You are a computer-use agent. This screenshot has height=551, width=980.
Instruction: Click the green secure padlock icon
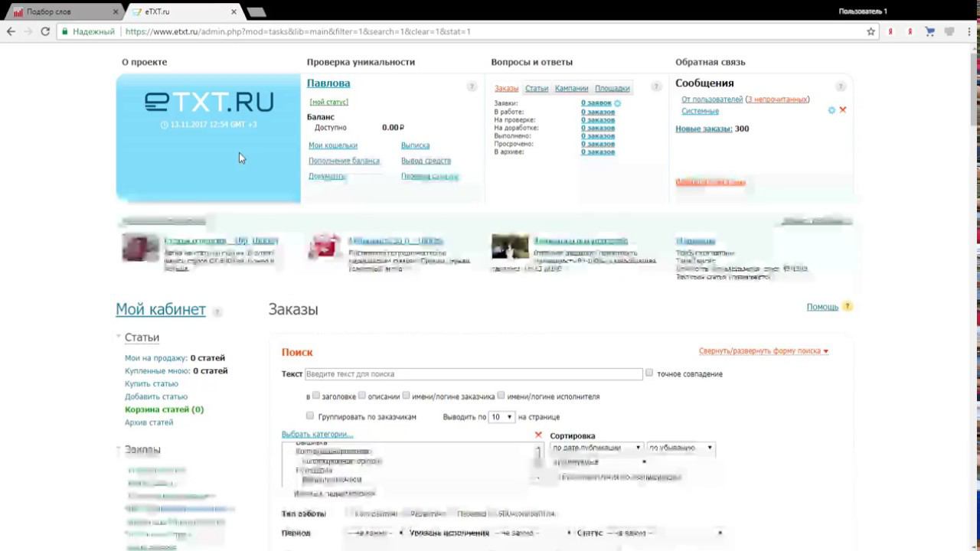(65, 31)
